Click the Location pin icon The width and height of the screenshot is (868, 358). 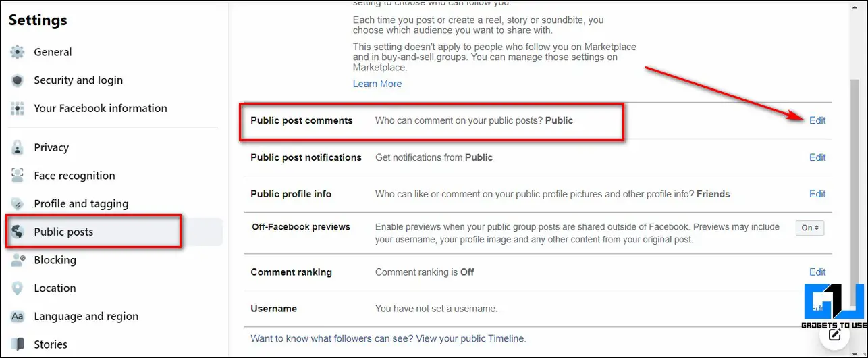(18, 288)
